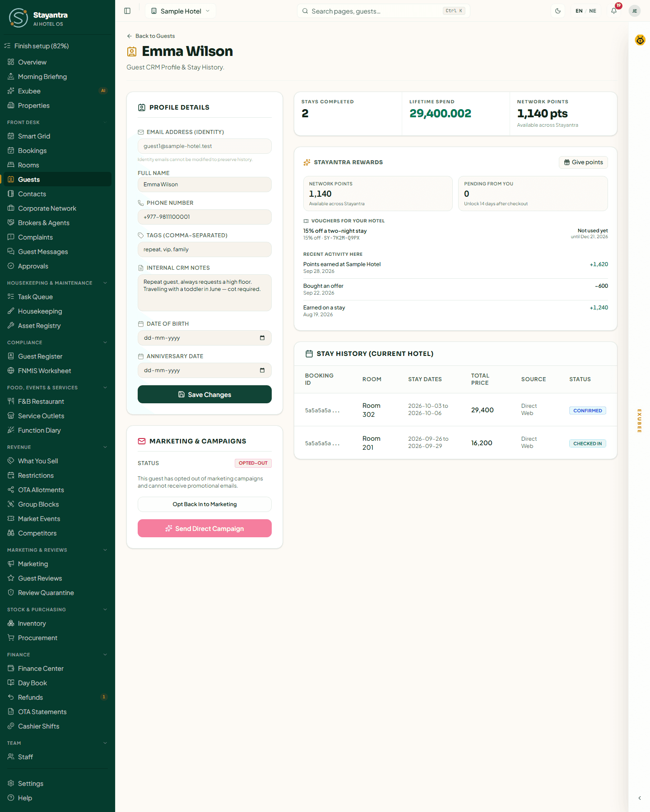650x812 pixels.
Task: Click Give points button
Action: (583, 162)
